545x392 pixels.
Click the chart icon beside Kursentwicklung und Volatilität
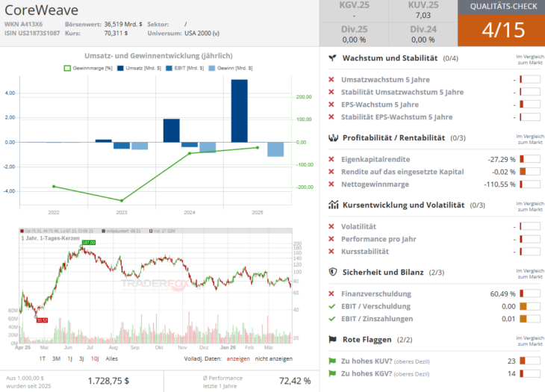(x=332, y=205)
